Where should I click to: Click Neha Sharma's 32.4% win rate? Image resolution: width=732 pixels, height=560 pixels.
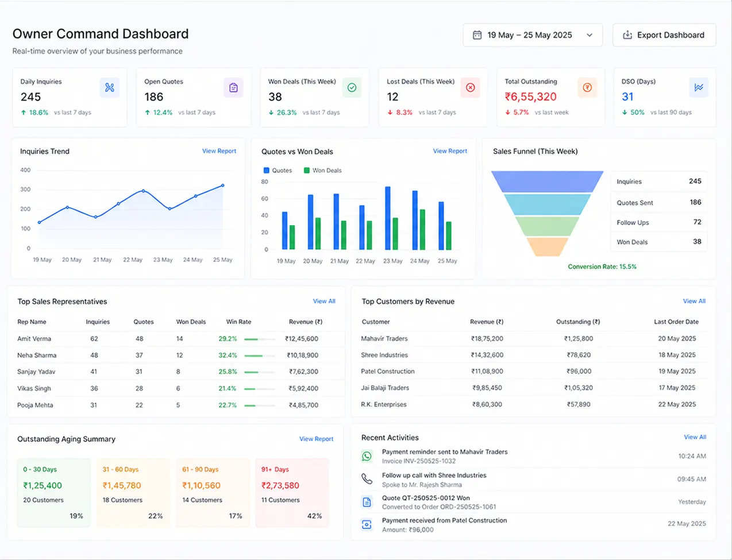coord(228,356)
